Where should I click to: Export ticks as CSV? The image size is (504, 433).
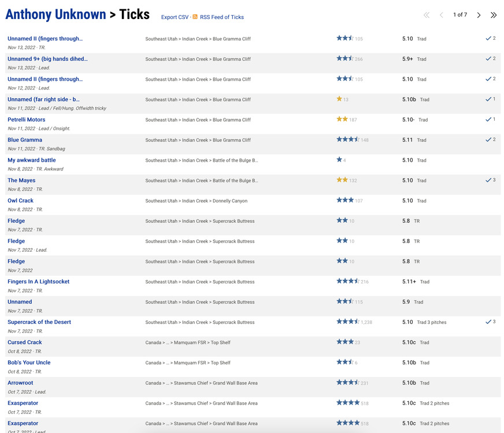175,17
